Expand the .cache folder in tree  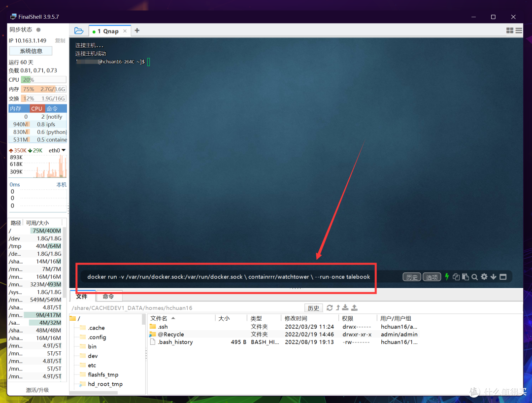tap(97, 328)
